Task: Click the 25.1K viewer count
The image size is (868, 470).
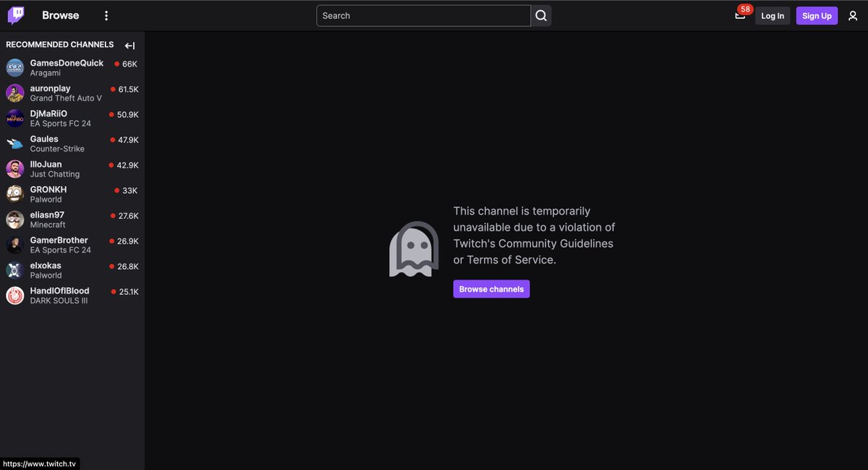Action: pyautogui.click(x=129, y=292)
